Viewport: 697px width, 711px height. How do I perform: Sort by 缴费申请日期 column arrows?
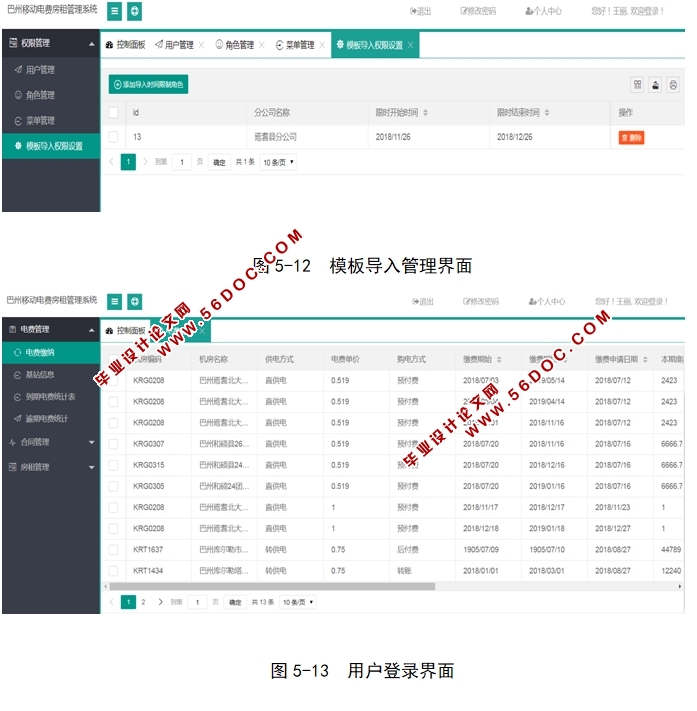(645, 360)
